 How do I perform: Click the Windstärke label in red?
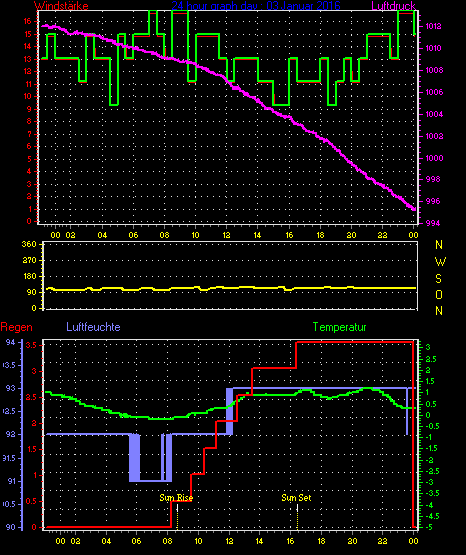click(x=61, y=6)
